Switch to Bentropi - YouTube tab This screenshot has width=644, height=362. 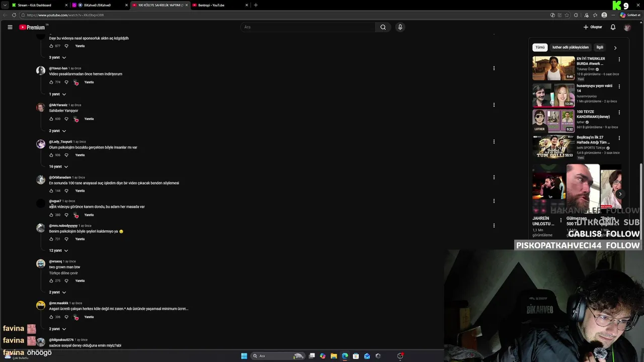click(x=220, y=5)
